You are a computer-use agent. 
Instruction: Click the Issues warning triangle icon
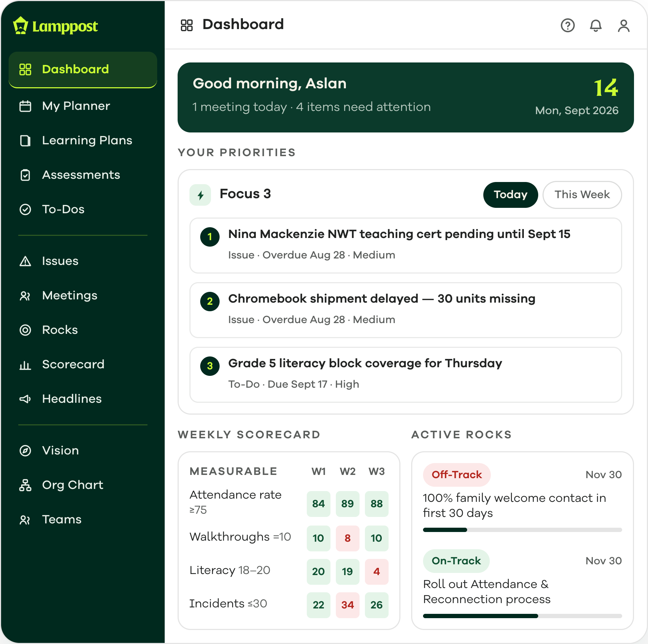(x=25, y=261)
